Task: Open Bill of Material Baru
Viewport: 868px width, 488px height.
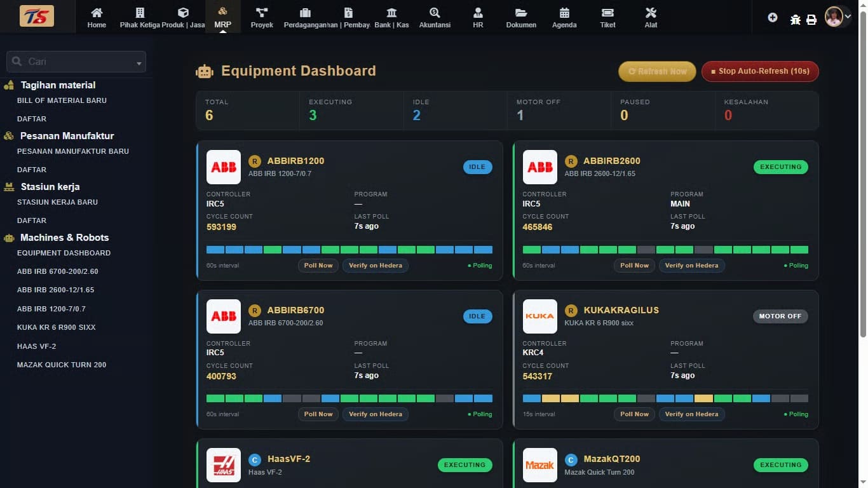Action: click(x=62, y=100)
